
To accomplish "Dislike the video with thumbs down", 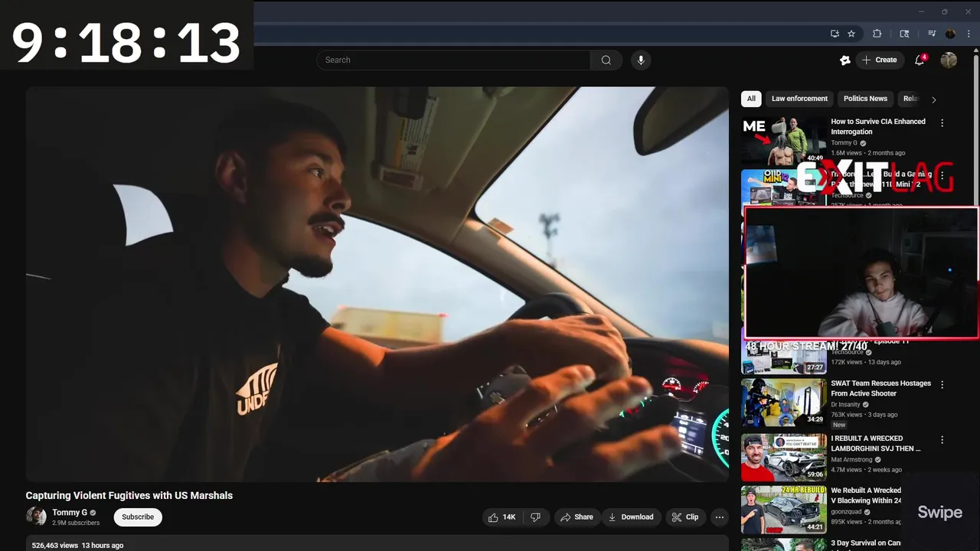I will (x=535, y=517).
